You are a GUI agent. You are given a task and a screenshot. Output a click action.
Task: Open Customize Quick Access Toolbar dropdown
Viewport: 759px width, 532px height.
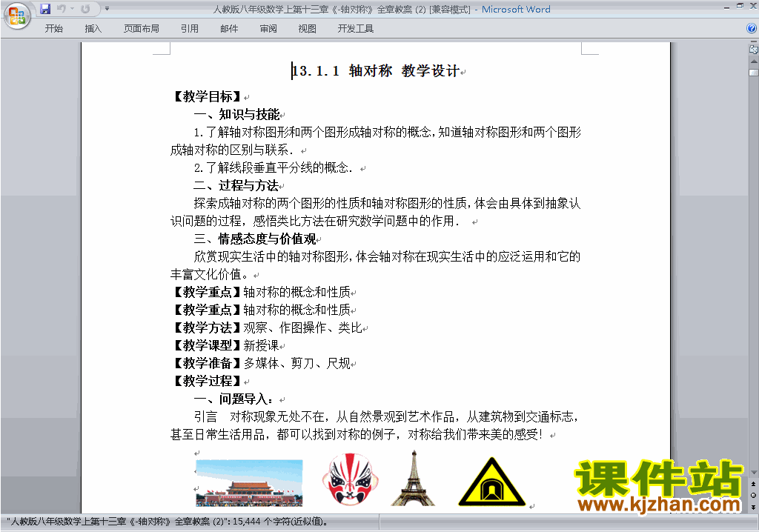pos(107,9)
